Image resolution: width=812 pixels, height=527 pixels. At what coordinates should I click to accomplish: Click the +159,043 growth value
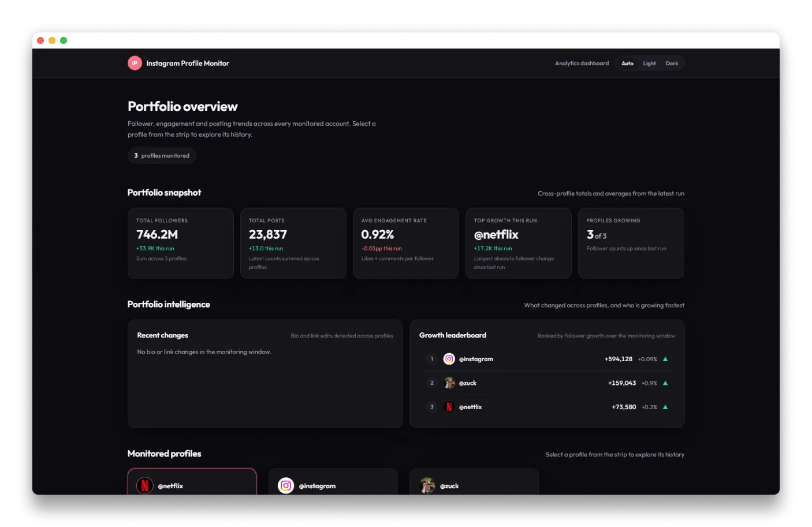tap(622, 383)
